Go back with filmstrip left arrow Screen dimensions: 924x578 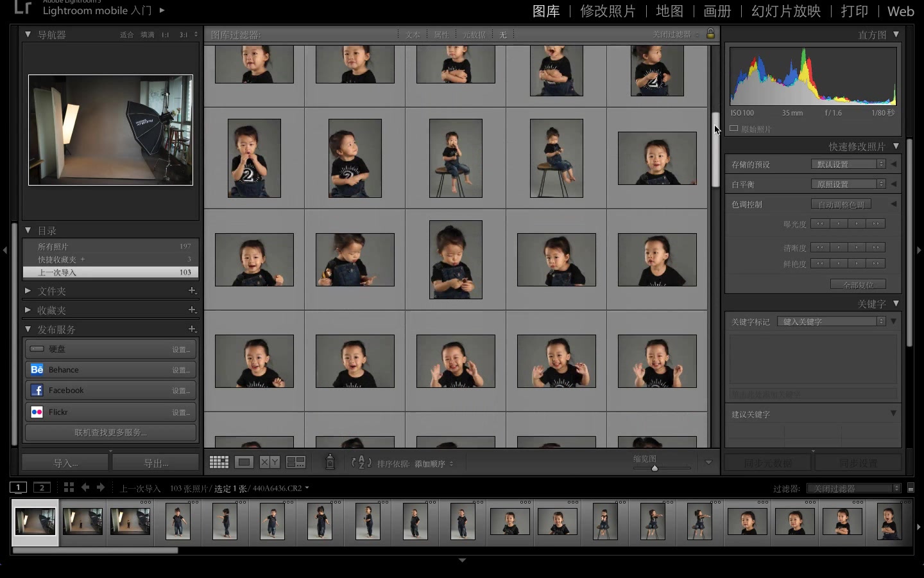(x=85, y=487)
